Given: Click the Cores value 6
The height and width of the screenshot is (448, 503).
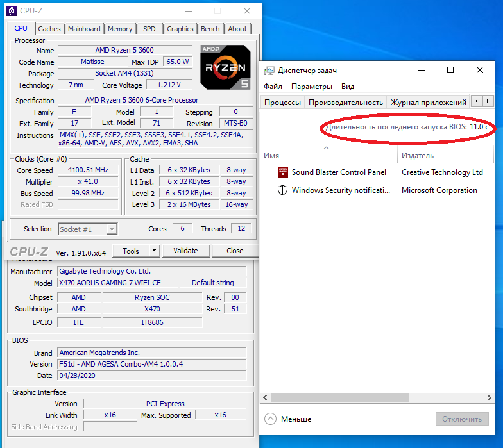Looking at the screenshot, I should coord(182,228).
